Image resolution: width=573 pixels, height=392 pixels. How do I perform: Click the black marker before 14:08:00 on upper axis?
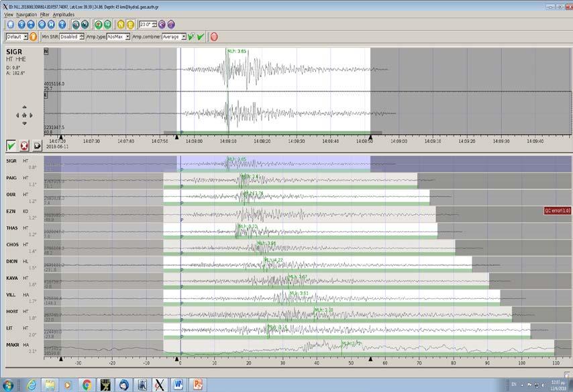pyautogui.click(x=177, y=137)
